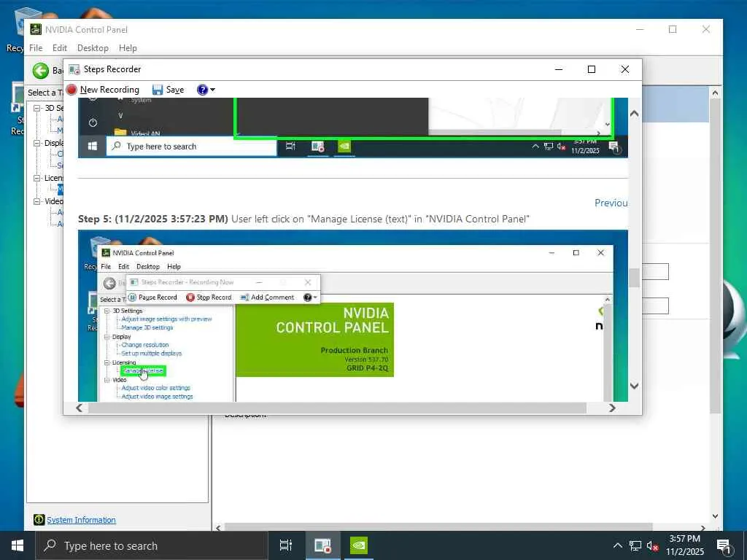Image resolution: width=747 pixels, height=560 pixels.
Task: Click the Steps Recorder horizontal scrollbar right arrow
Action: click(x=612, y=408)
